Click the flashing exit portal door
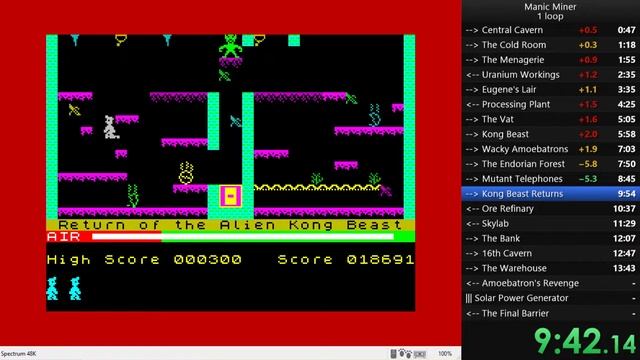This screenshot has height=360, width=640. pos(230,196)
